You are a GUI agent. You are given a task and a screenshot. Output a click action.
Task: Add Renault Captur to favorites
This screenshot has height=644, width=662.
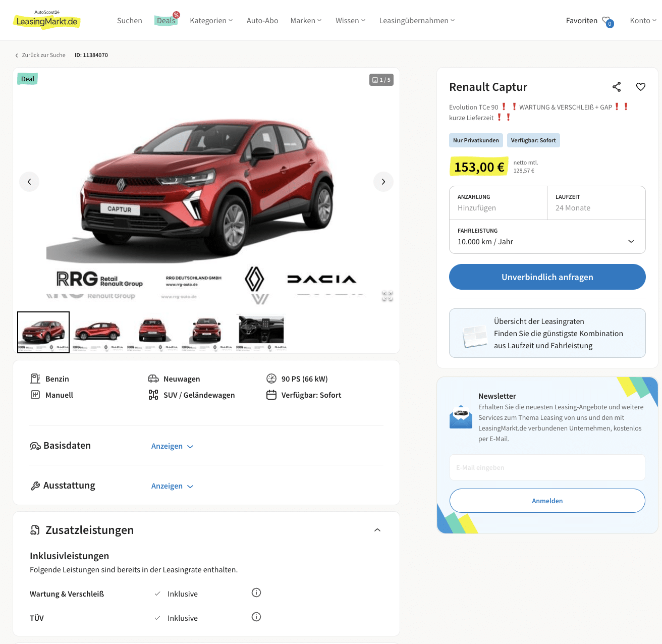point(641,87)
